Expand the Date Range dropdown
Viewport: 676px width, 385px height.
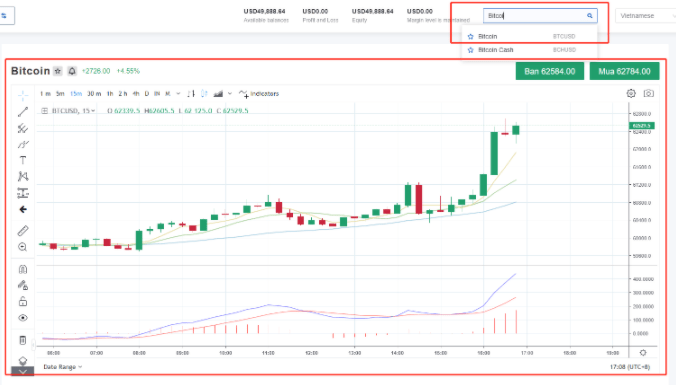63,367
